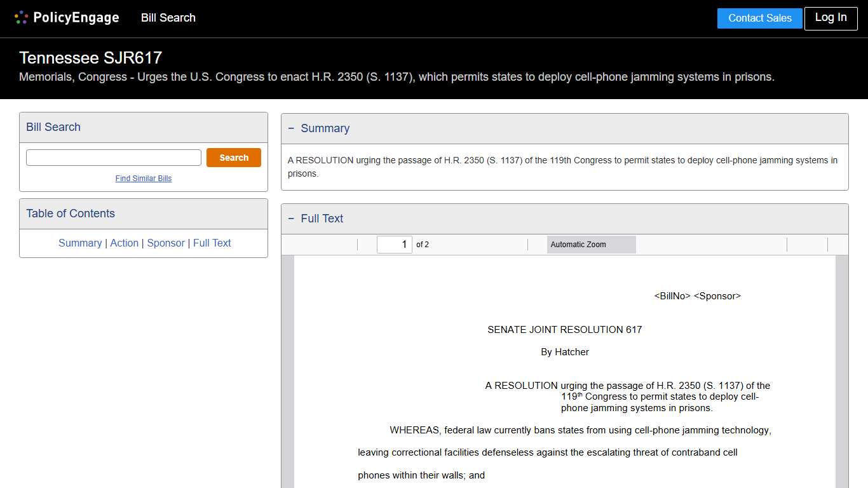Click the Contact Sales button
868x488 pixels.
click(759, 18)
